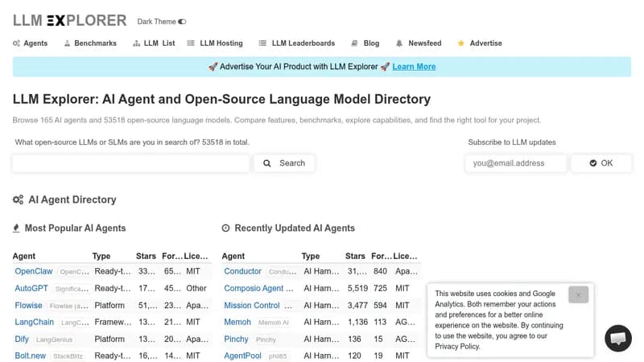Click the Agent column header in Most Popular table

24,256
